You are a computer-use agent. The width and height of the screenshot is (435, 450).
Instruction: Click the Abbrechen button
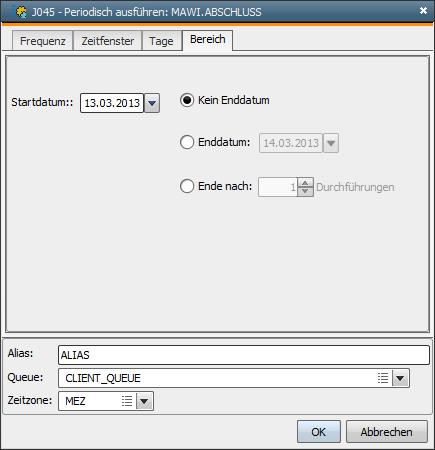[x=387, y=432]
